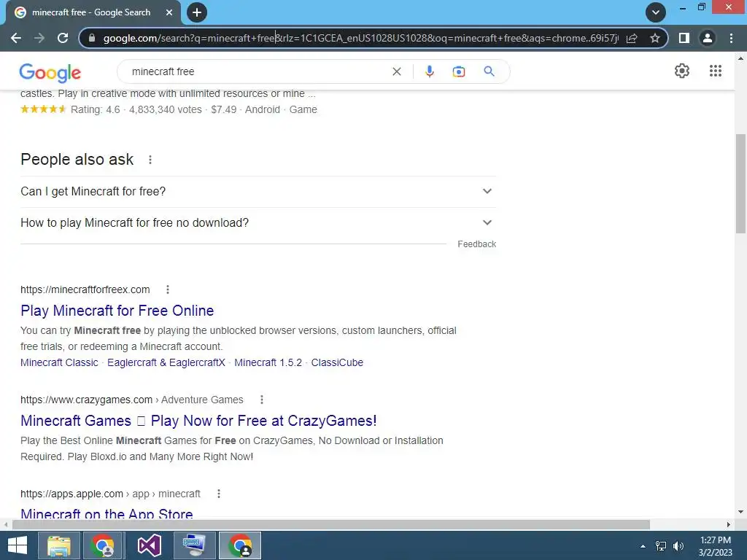Go back to the previous page
The image size is (747, 560).
point(16,38)
